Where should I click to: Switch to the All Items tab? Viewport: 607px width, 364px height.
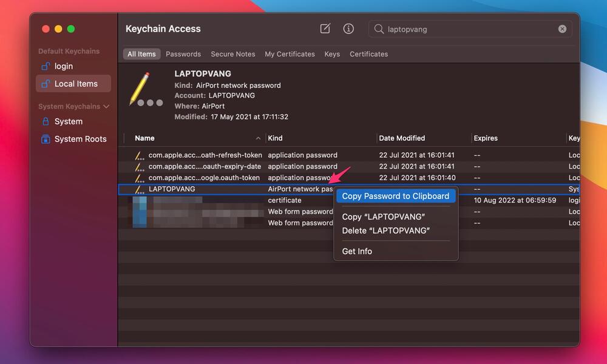coord(141,54)
